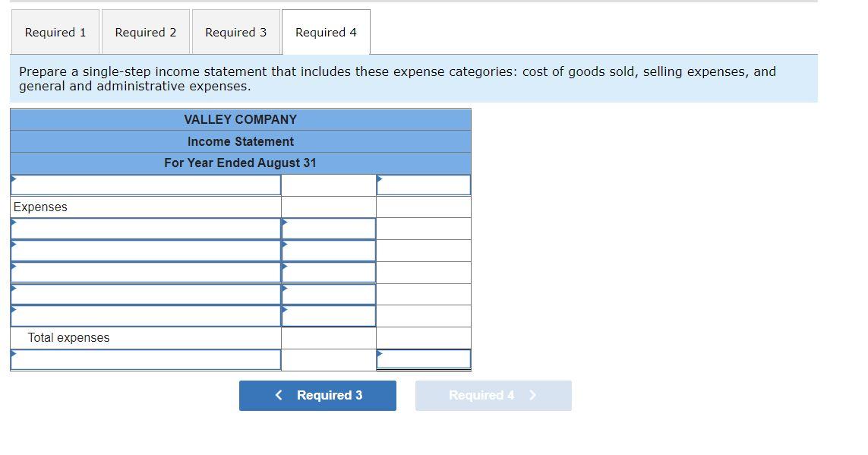Image resolution: width=868 pixels, height=455 pixels.
Task: Open the fifth expense row account dropdown
Action: (146, 315)
